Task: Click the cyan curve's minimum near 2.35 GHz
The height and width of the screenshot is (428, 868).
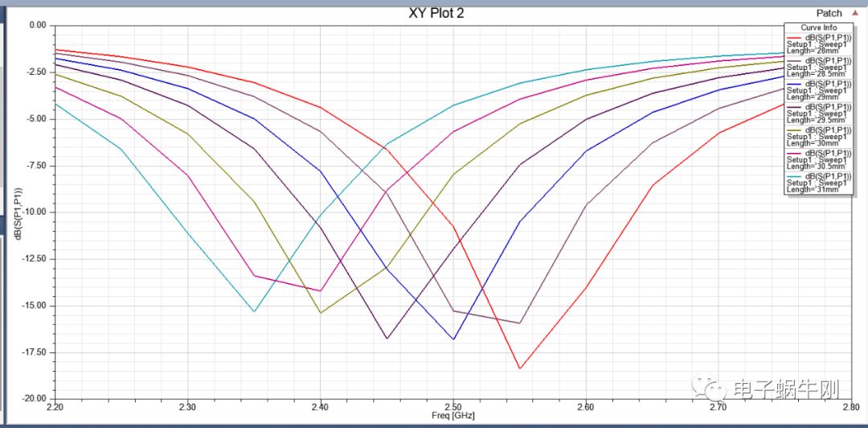Action: (254, 311)
